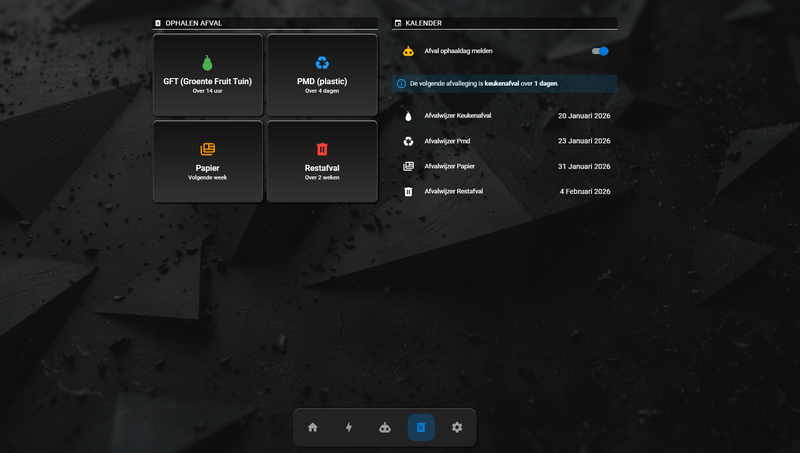Image resolution: width=800 pixels, height=453 pixels.
Task: Toggle the Afval ophaaldag melden switch
Action: 600,51
